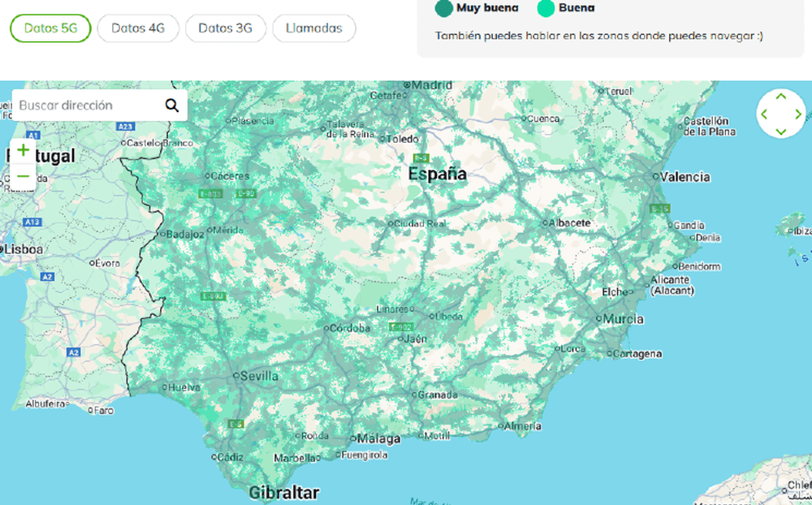Pan the map west with the left chevron
This screenshot has height=505, width=812.
pos(765,114)
